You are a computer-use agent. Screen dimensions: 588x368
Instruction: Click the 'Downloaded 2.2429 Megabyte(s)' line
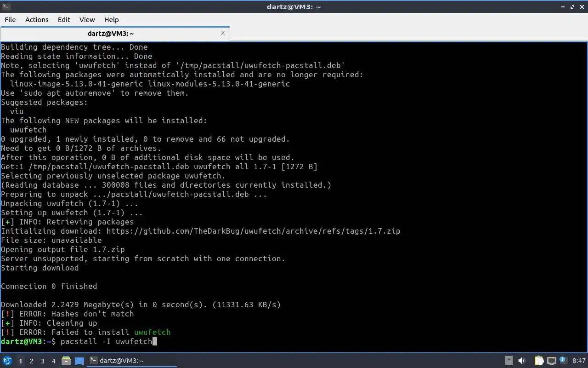point(141,305)
